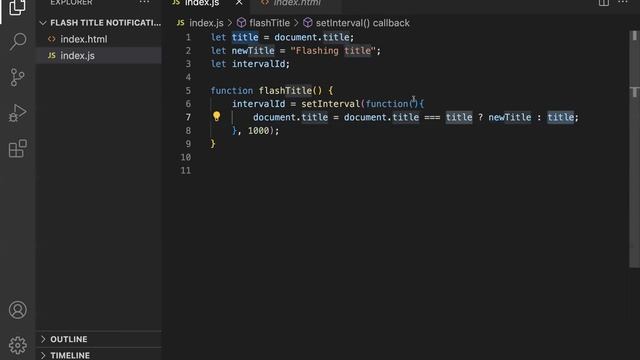Viewport: 640px width, 360px height.
Task: Open the Accounts menu icon
Action: pyautogui.click(x=18, y=310)
